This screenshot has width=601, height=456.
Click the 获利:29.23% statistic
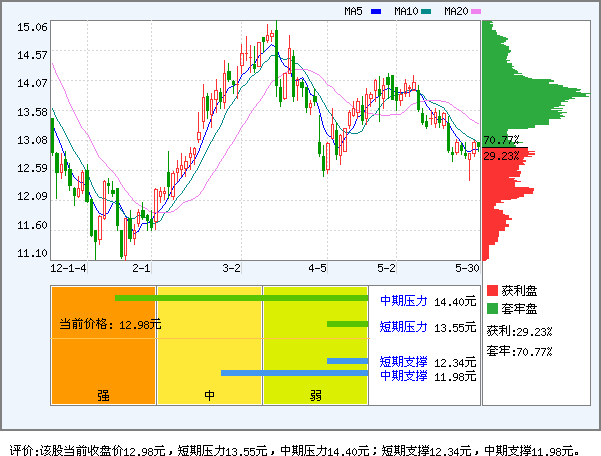pyautogui.click(x=519, y=331)
